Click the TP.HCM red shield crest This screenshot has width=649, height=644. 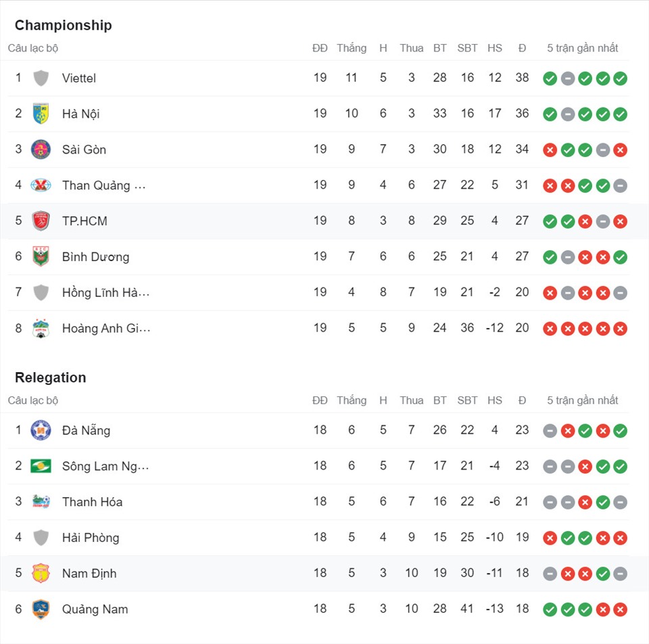(x=41, y=221)
